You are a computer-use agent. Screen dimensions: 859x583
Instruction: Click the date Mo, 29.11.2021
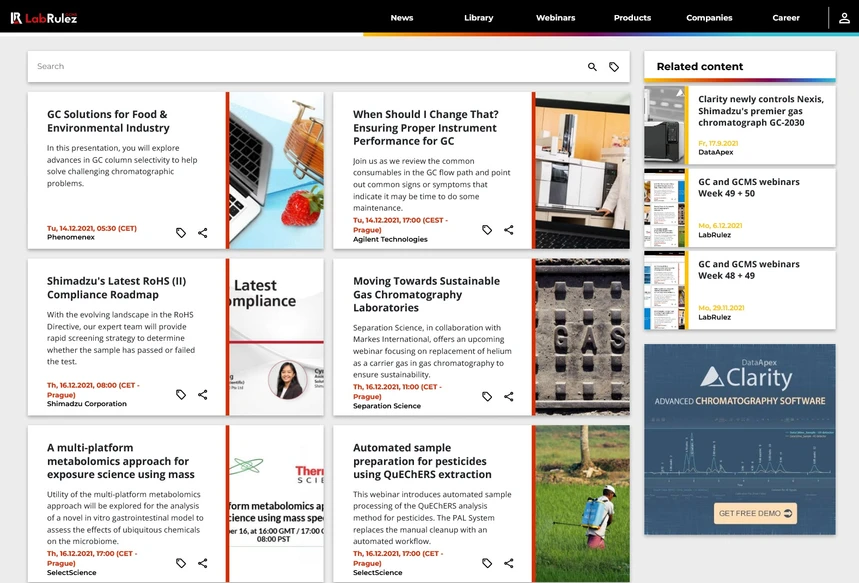coord(721,308)
